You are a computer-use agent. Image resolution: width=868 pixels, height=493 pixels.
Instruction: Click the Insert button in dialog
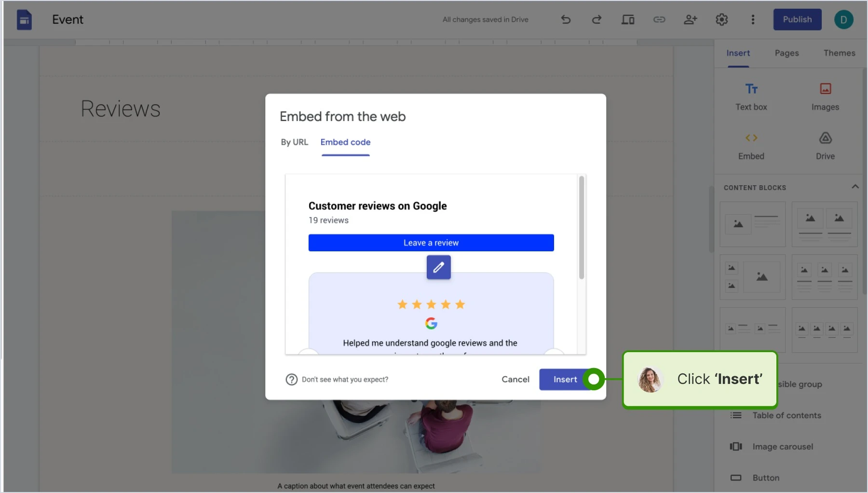tap(565, 380)
